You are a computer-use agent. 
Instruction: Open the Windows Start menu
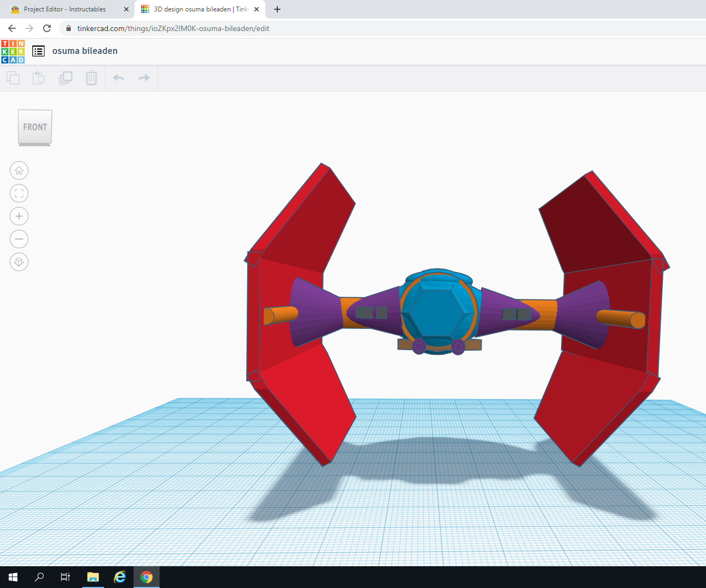tap(13, 577)
